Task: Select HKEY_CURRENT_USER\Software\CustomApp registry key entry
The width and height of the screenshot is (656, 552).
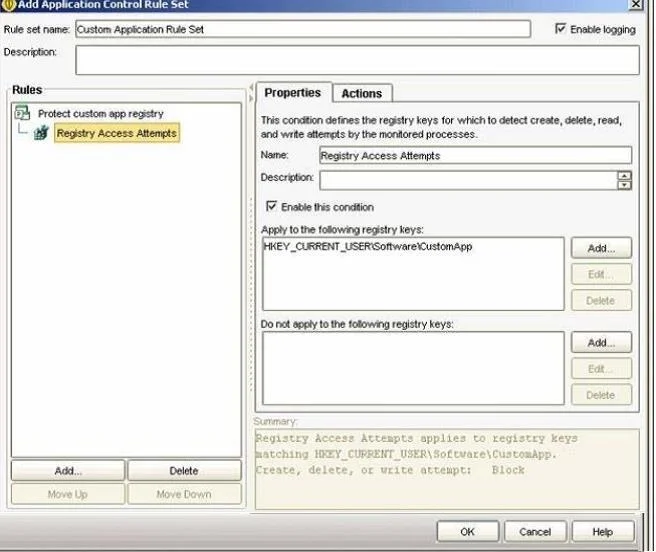Action: [368, 246]
